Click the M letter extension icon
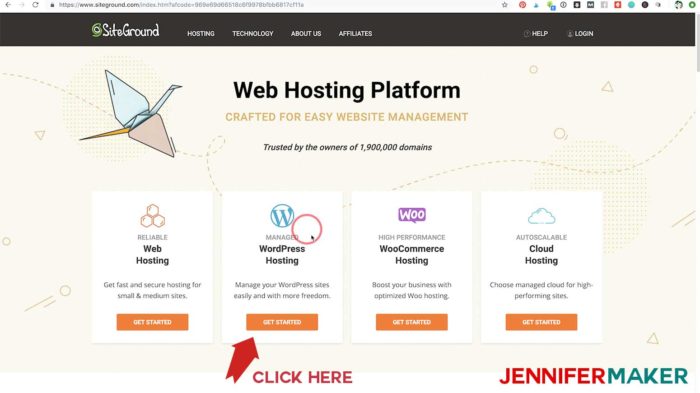The image size is (700, 393). [x=591, y=5]
